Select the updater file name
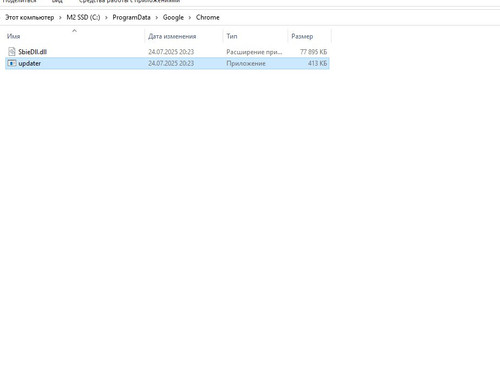 [30, 63]
